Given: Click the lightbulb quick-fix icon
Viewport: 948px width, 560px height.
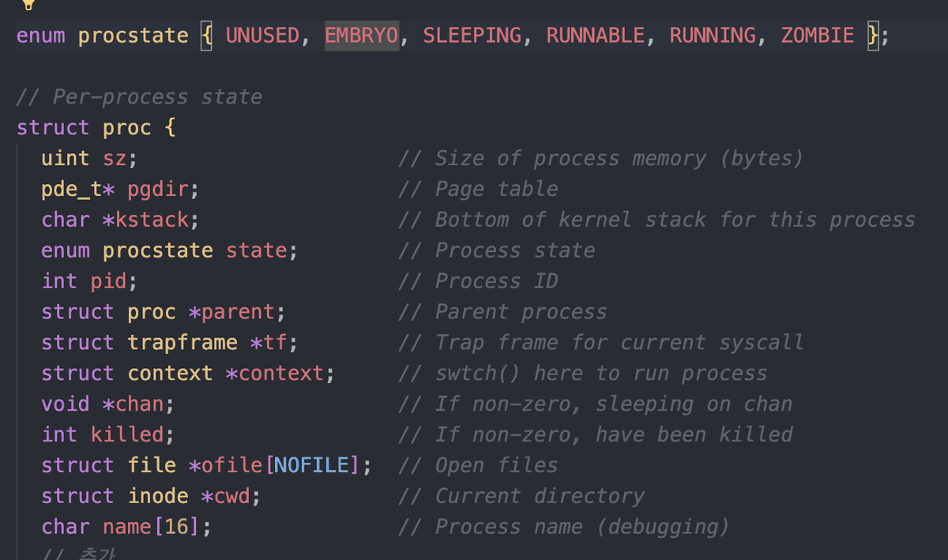Looking at the screenshot, I should (28, 4).
